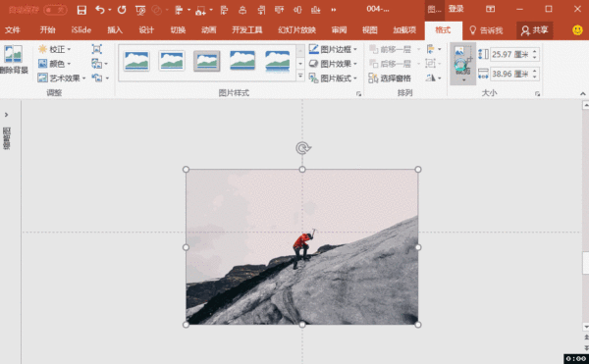
Task: Open the Selection Pane (选择窗格)
Action: click(x=390, y=78)
